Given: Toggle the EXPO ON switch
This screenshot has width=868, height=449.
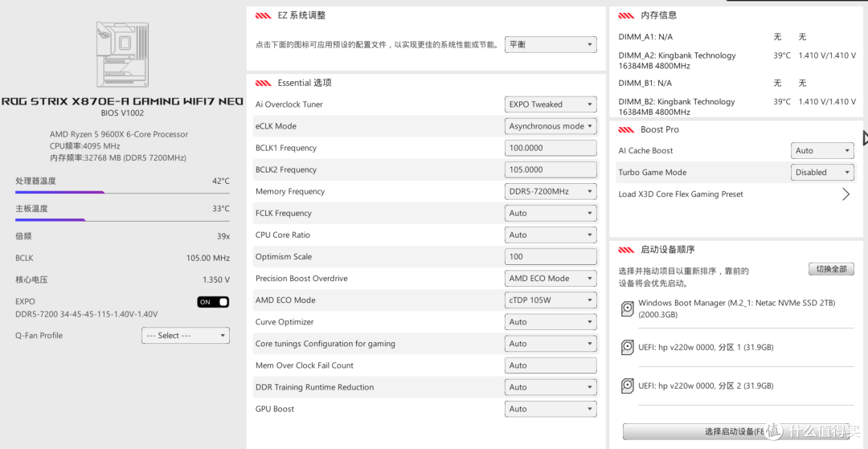Looking at the screenshot, I should coord(213,302).
